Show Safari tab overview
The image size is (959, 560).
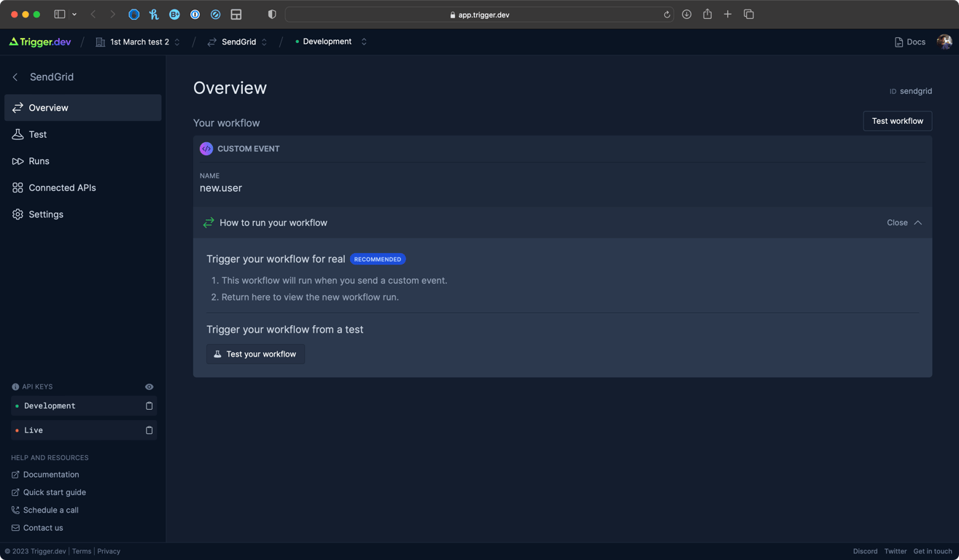(x=748, y=15)
